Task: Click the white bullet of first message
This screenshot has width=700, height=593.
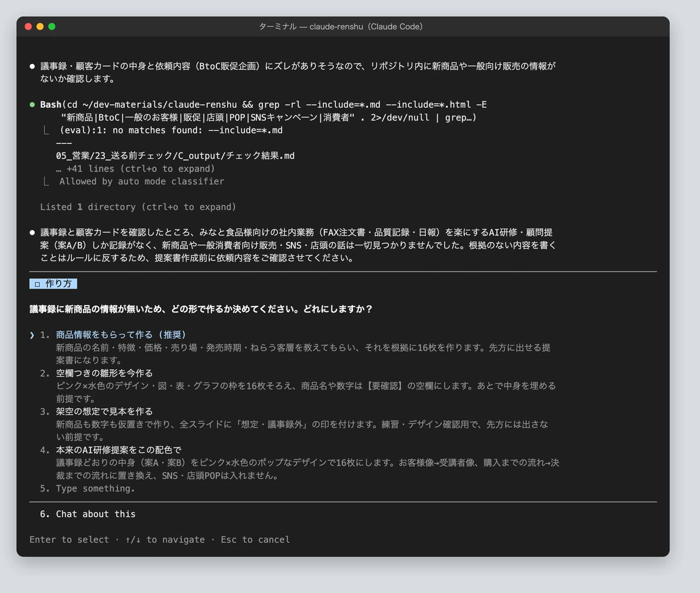Action: click(x=32, y=66)
